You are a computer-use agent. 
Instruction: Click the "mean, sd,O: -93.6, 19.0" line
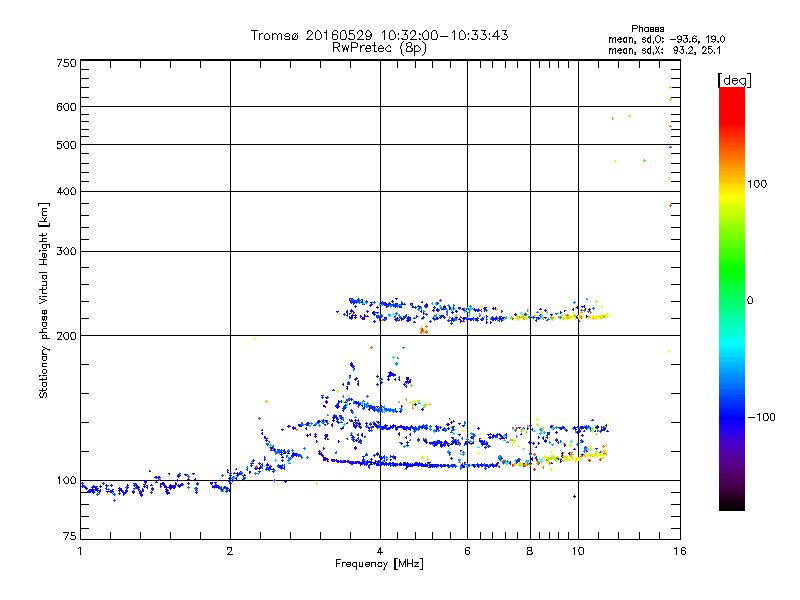coord(666,39)
